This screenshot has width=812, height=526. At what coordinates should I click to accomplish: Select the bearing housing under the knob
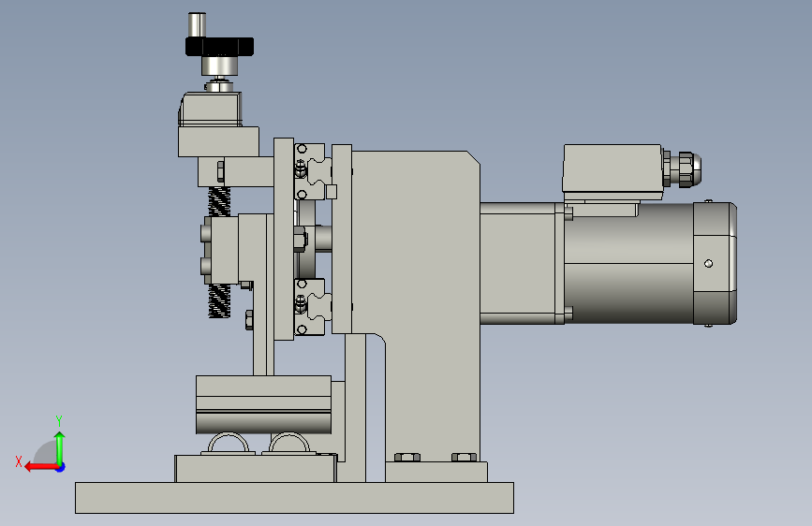(x=210, y=110)
